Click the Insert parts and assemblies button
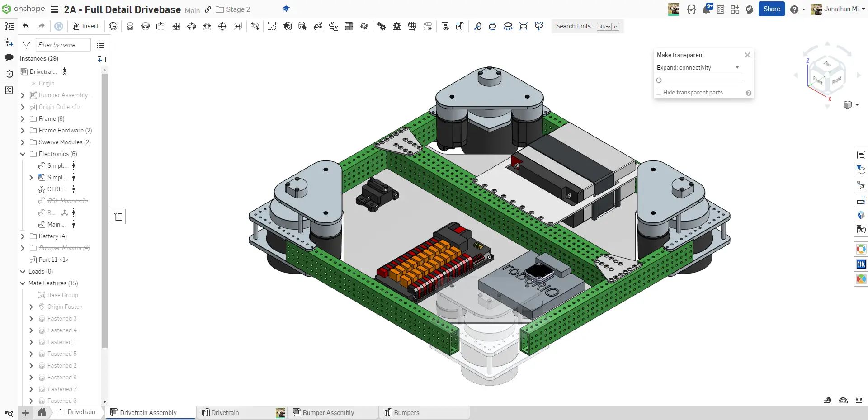The image size is (868, 420). click(85, 26)
